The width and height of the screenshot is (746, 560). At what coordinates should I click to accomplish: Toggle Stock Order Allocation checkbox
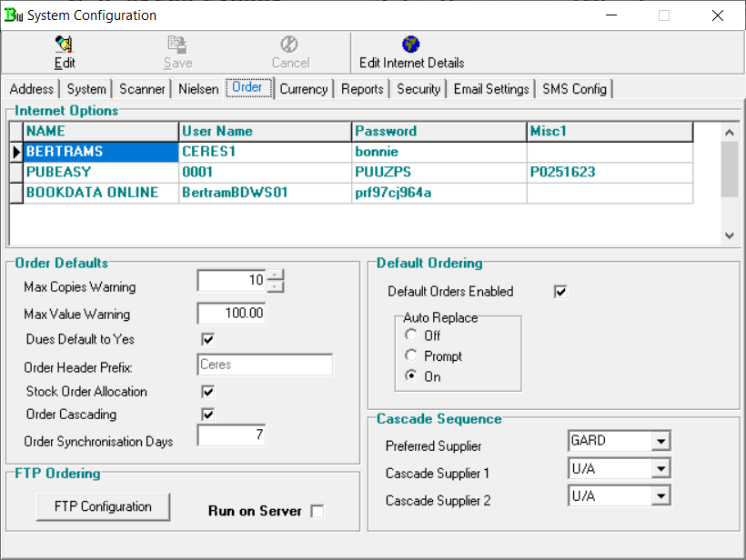click(208, 392)
